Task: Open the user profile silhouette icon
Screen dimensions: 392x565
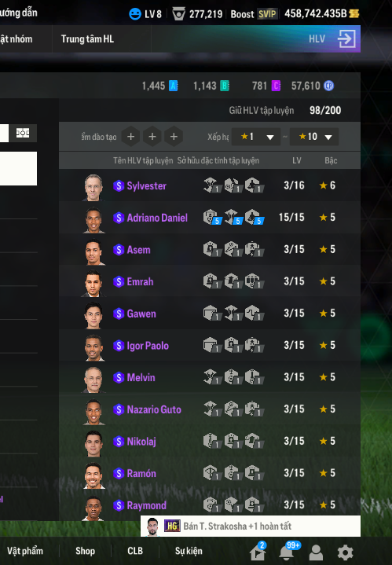Action: [316, 552]
